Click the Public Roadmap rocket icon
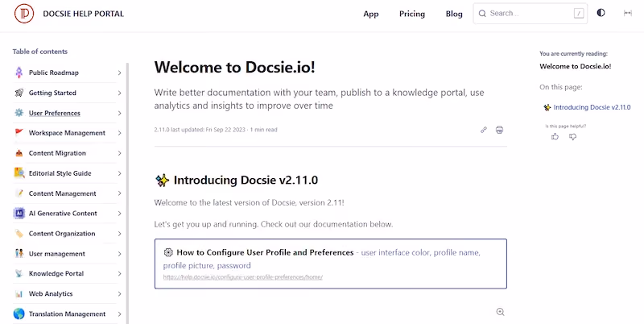Image resolution: width=644 pixels, height=324 pixels. [x=19, y=73]
